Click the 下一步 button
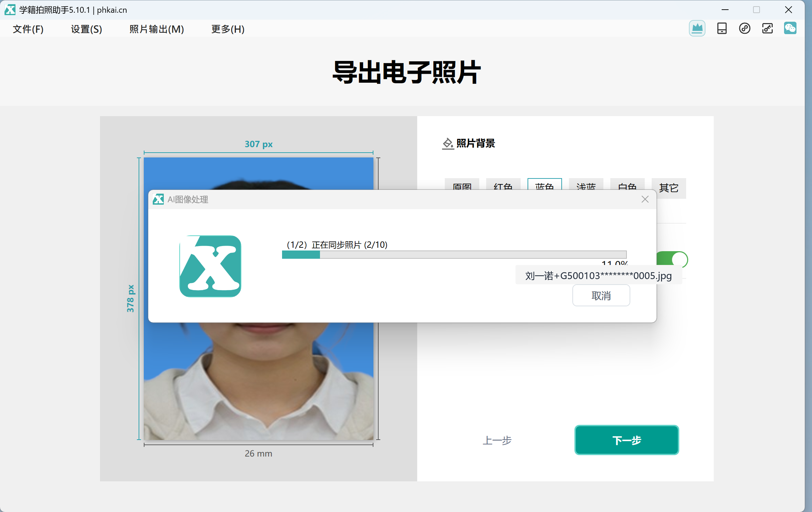812x512 pixels. point(626,440)
